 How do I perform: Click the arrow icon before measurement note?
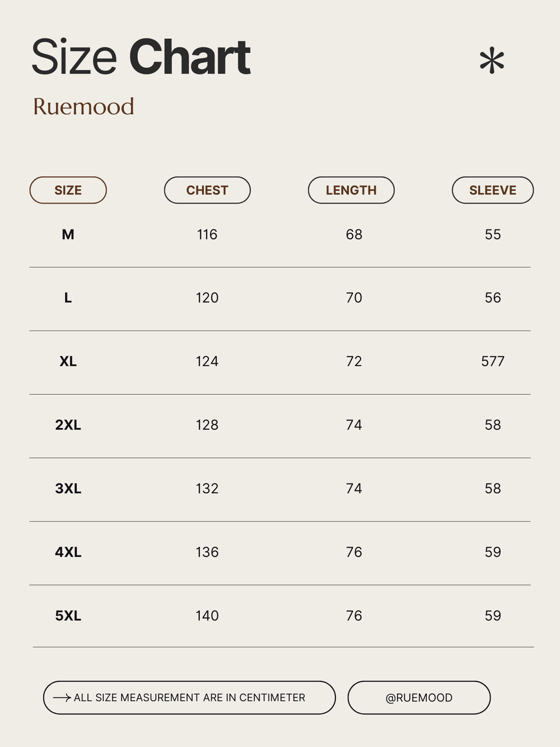[62, 698]
